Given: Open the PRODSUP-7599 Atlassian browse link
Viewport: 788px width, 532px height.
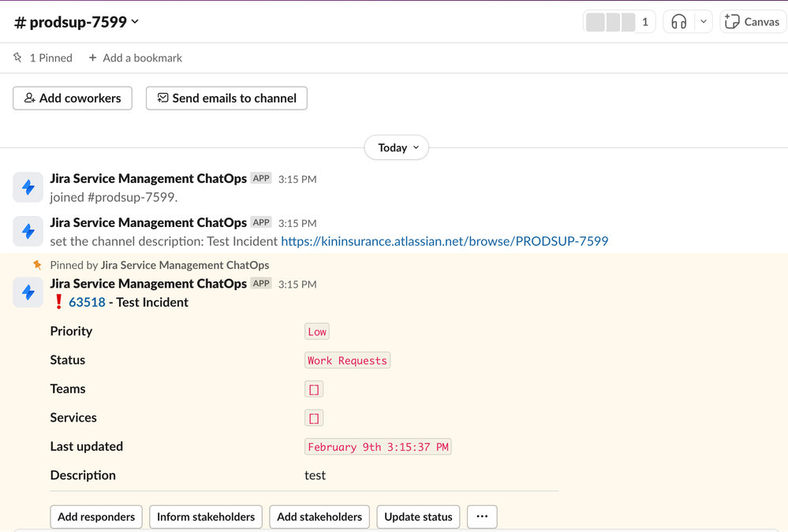Looking at the screenshot, I should [x=445, y=241].
